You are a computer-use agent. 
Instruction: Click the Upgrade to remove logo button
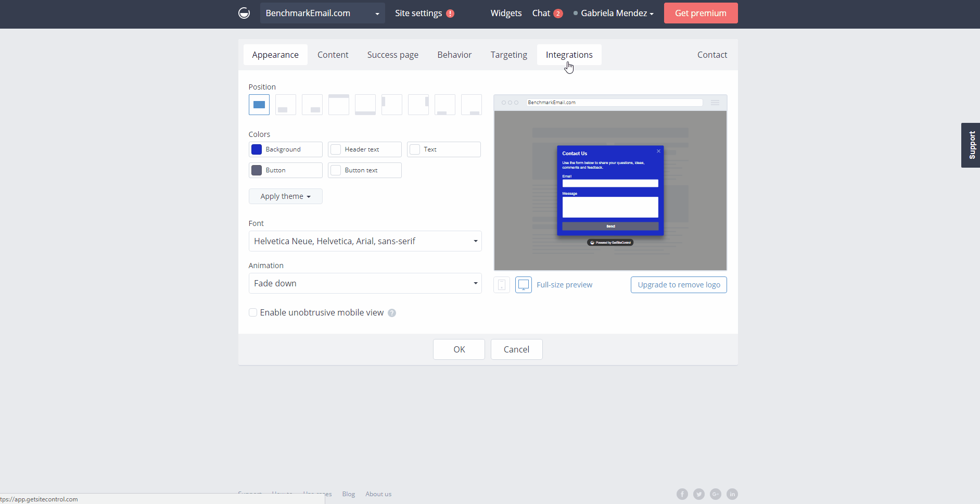pos(678,284)
